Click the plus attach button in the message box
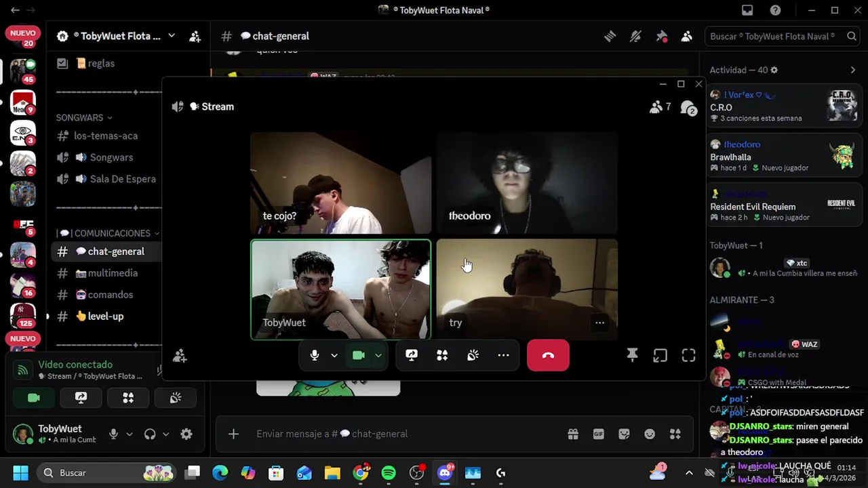This screenshot has width=868, height=488. point(233,434)
